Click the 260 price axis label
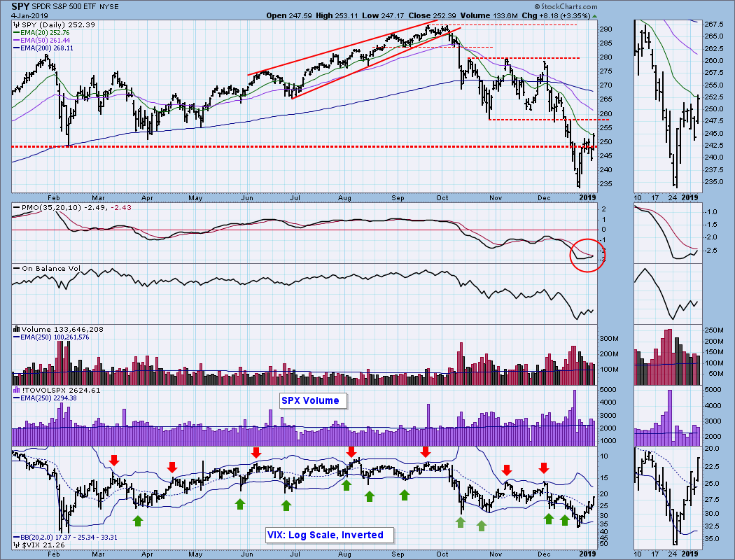 tap(605, 113)
